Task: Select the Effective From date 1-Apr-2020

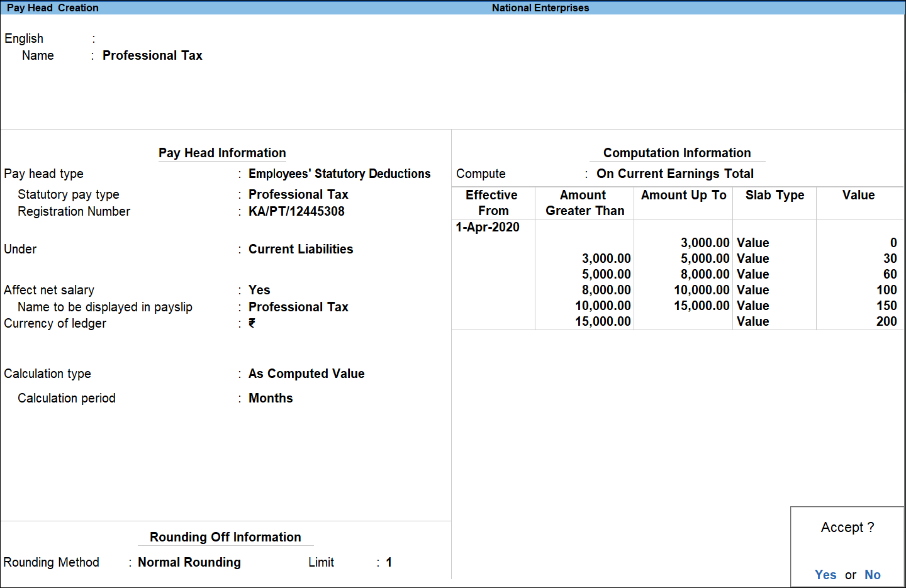Action: (488, 227)
